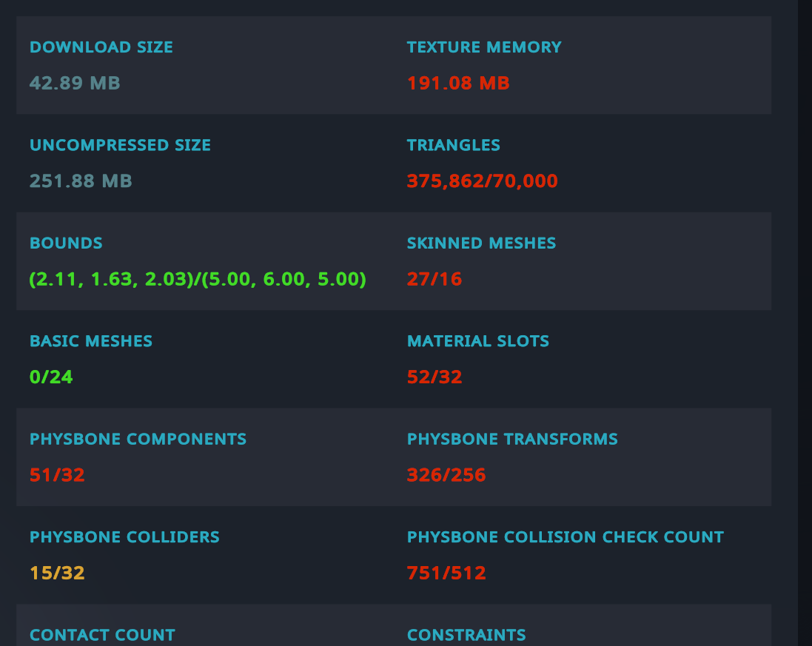This screenshot has height=646, width=812.
Task: Click the PhysBone Components heading
Action: coord(138,440)
